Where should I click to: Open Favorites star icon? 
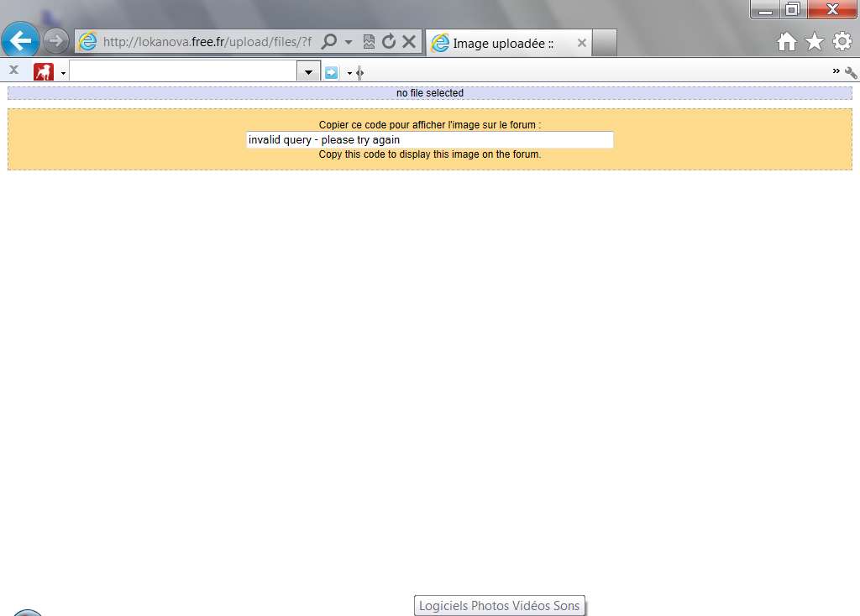point(814,42)
